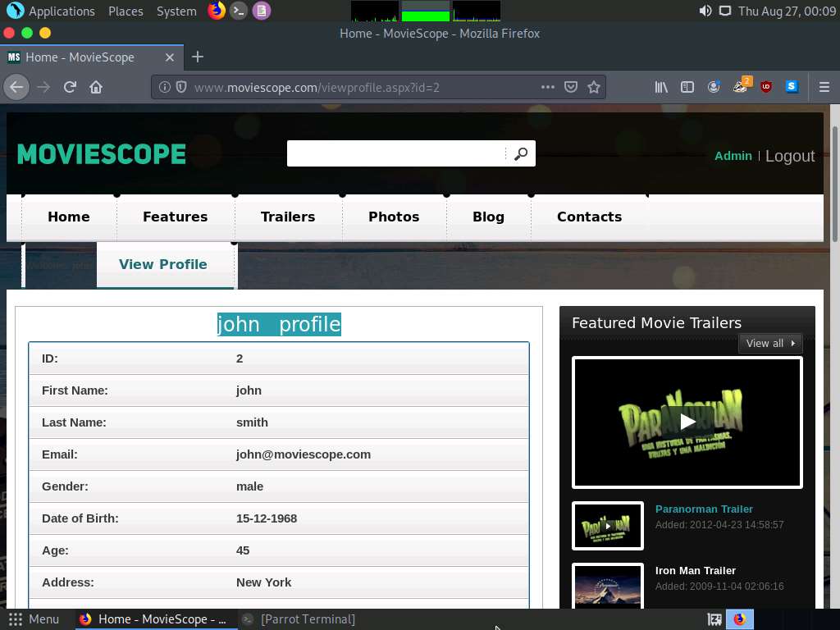The height and width of the screenshot is (630, 840).
Task: Click the tracking protection shield in address bar
Action: point(180,87)
